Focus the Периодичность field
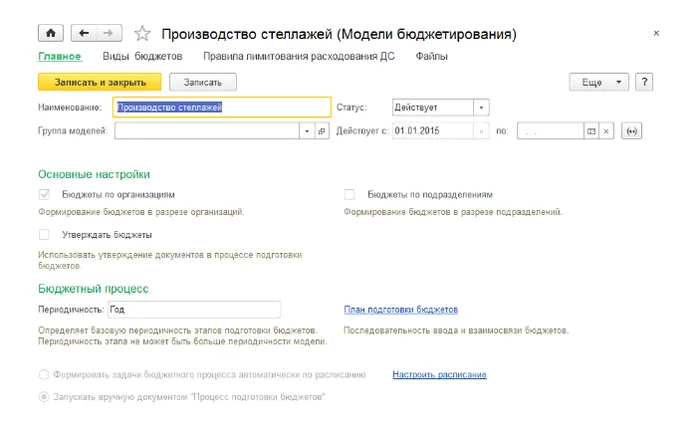Viewport: 700px width, 437px height. [x=194, y=310]
